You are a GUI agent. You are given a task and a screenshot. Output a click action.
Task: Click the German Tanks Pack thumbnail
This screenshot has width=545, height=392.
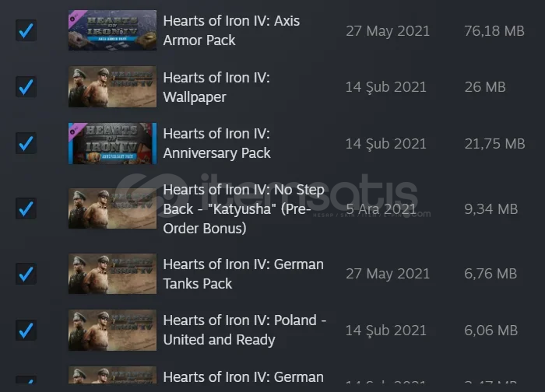click(x=112, y=274)
